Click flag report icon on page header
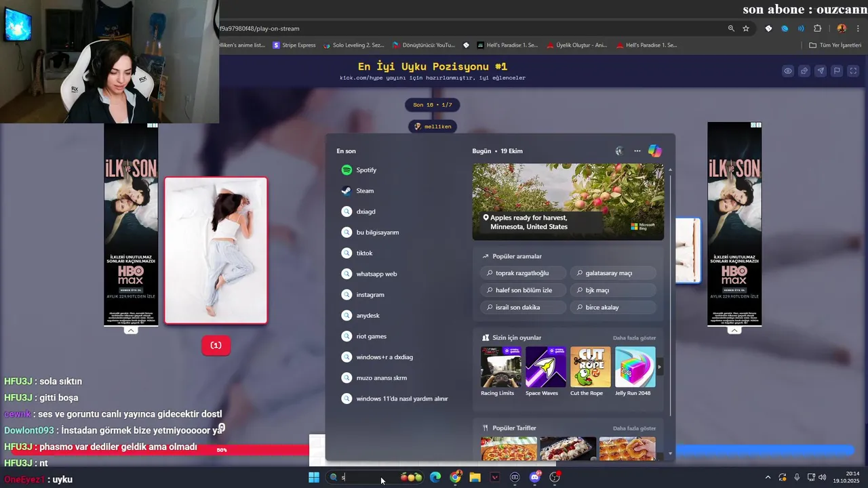This screenshot has height=488, width=868. (x=837, y=71)
